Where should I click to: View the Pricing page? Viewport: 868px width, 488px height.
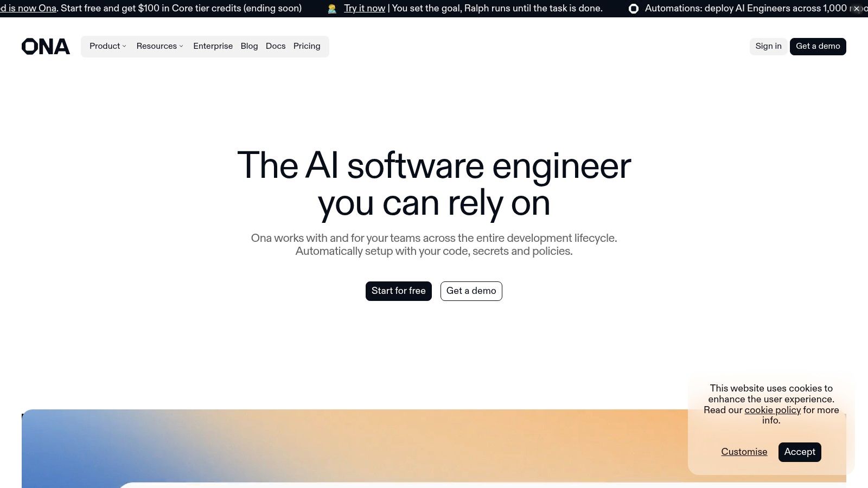(x=307, y=46)
